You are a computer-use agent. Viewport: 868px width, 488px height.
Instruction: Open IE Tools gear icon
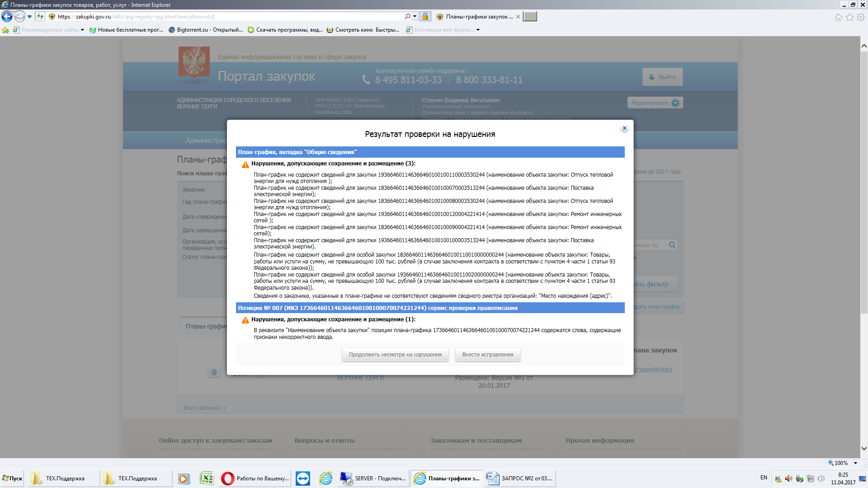tap(861, 17)
